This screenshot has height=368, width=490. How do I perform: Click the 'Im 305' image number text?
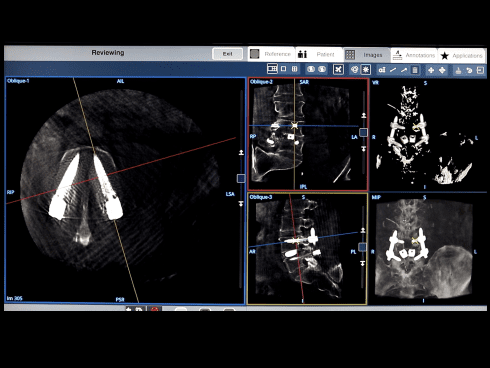15,298
